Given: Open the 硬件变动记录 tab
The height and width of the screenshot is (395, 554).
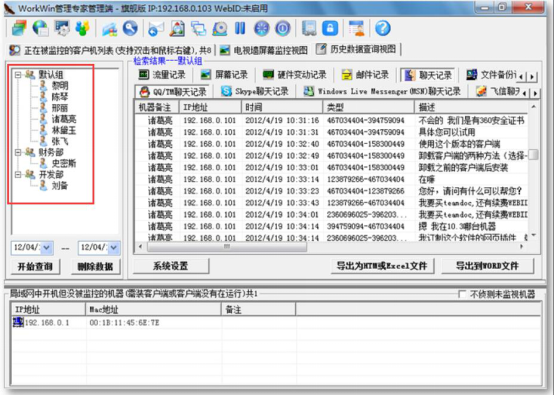Looking at the screenshot, I should (295, 75).
